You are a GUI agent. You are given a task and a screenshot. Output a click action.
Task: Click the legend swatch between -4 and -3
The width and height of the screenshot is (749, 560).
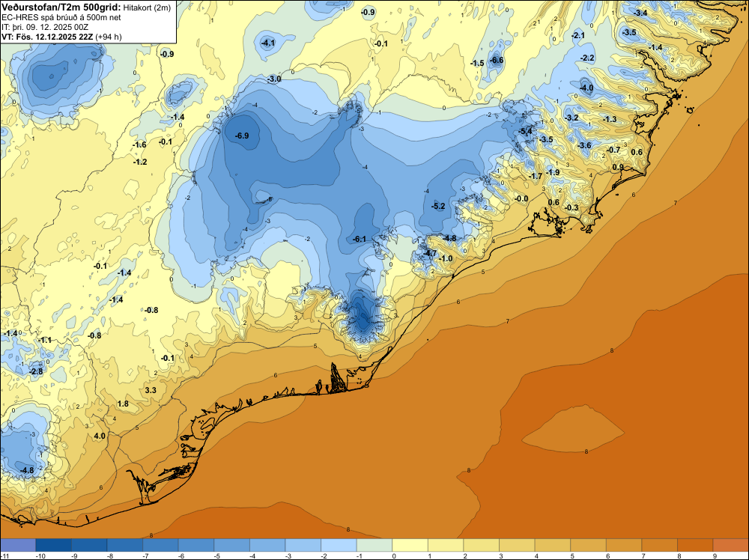click(267, 545)
